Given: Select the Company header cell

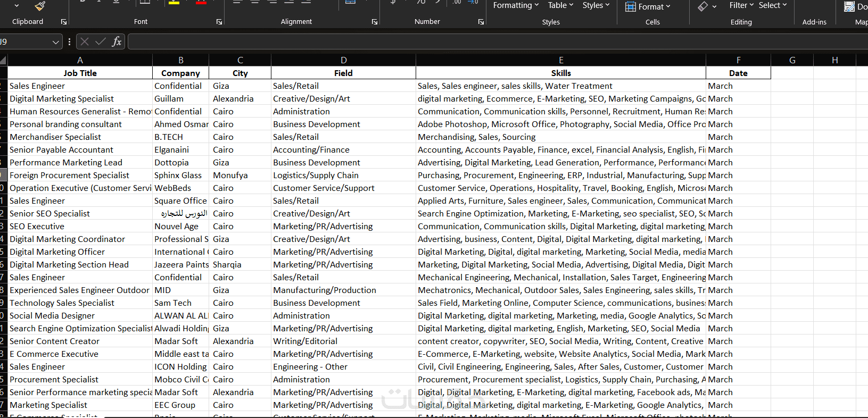Looking at the screenshot, I should [x=181, y=73].
